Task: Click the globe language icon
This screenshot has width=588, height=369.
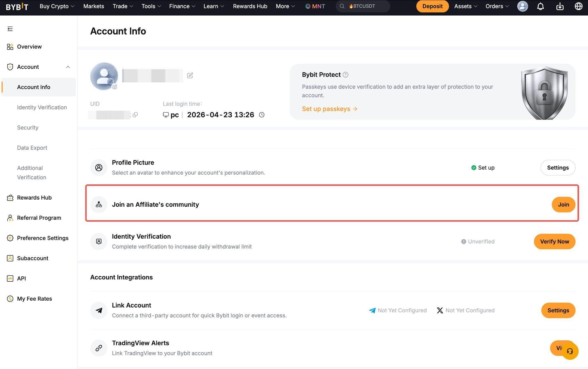Action: click(578, 6)
